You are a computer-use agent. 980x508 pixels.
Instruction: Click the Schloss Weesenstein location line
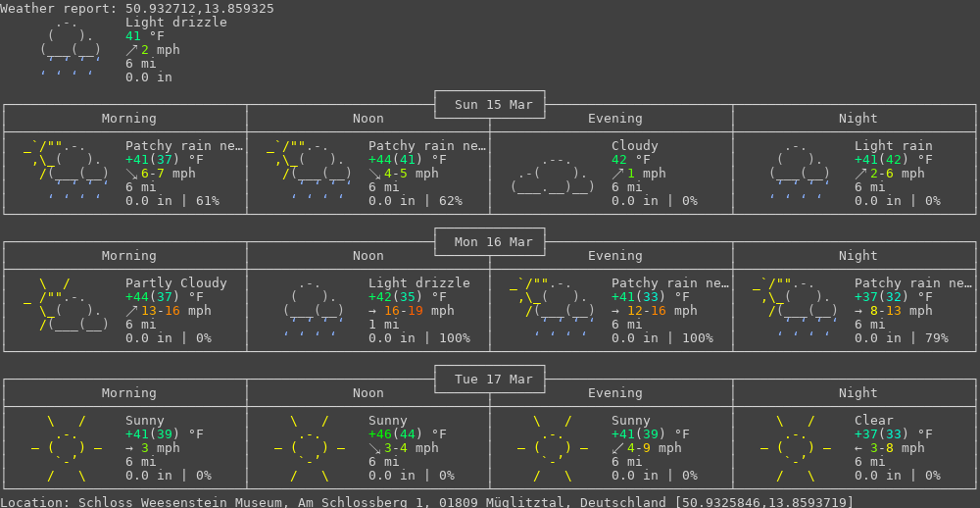(426, 502)
